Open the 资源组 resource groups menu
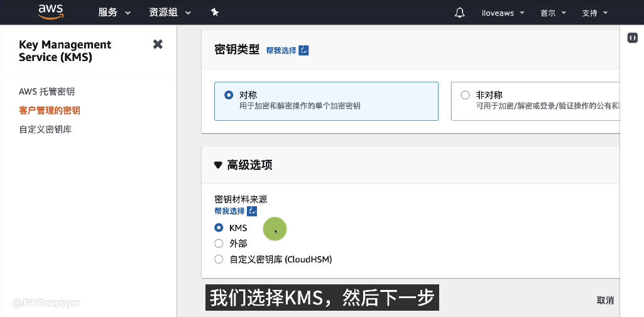Image resolution: width=644 pixels, height=317 pixels. pyautogui.click(x=170, y=13)
